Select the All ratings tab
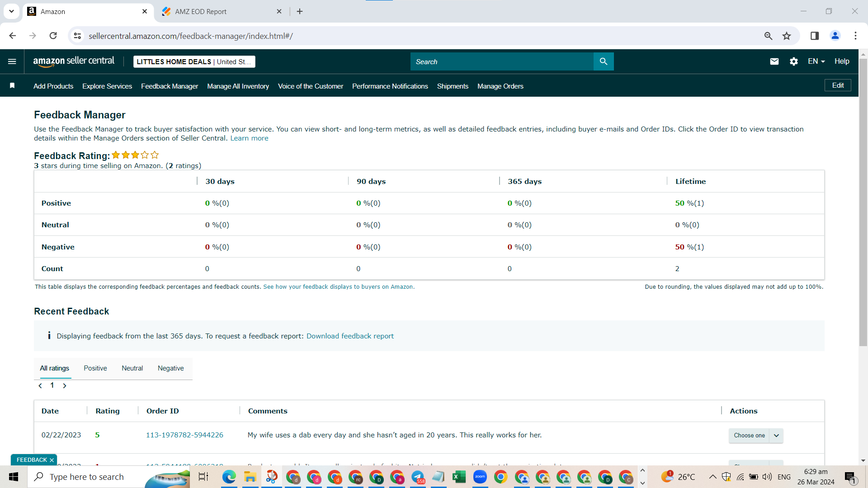 (55, 368)
